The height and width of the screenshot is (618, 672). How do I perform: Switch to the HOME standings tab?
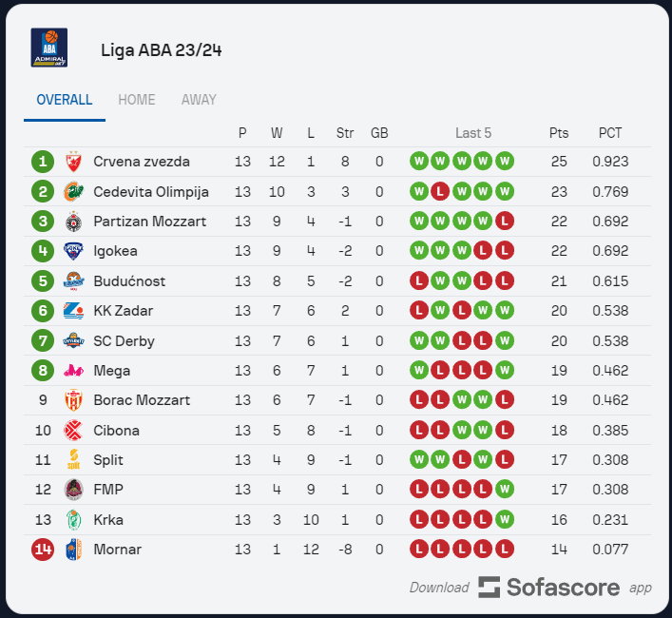point(137,100)
